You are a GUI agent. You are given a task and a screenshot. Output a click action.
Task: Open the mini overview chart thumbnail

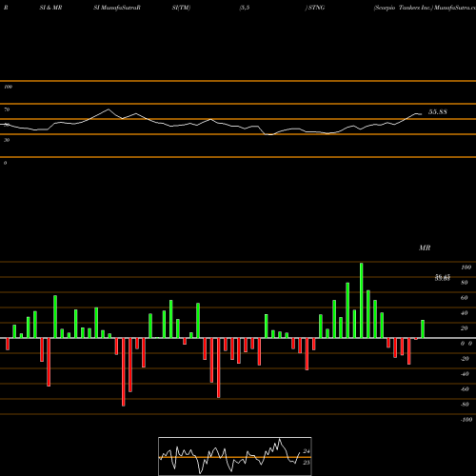click(x=235, y=456)
